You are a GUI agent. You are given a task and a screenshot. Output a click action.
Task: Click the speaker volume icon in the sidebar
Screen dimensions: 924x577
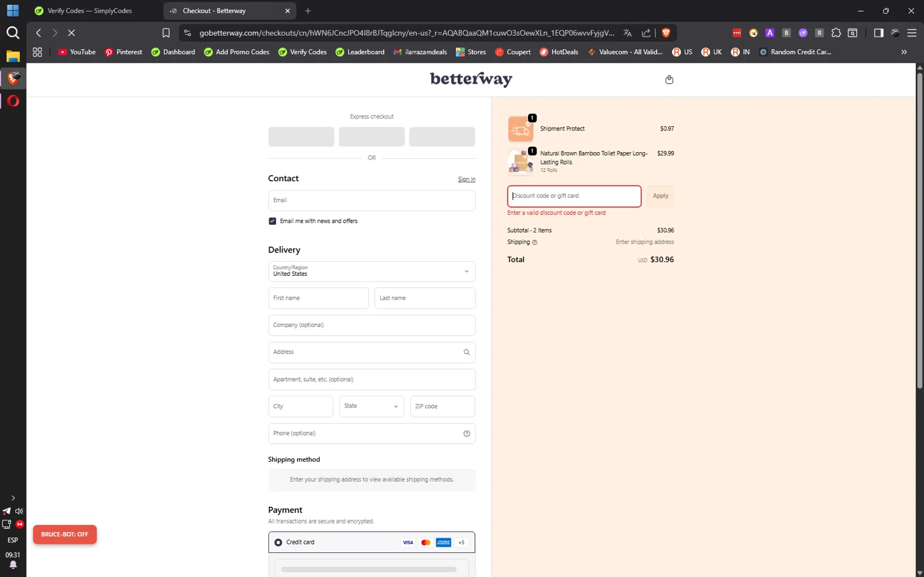point(19,511)
